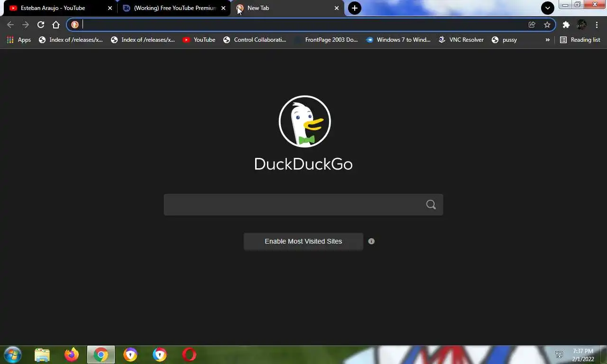Go forward with the forward arrow
Screen dimensions: 607x364
pos(26,25)
